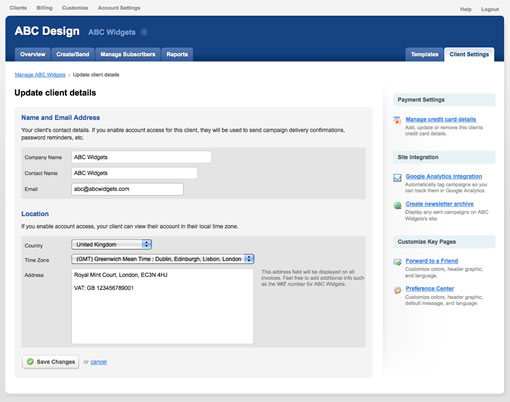Click the Preference Center icon
510x402 pixels.
[x=397, y=290]
